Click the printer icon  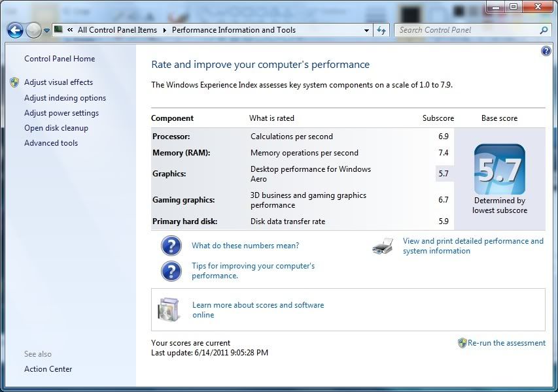(383, 246)
